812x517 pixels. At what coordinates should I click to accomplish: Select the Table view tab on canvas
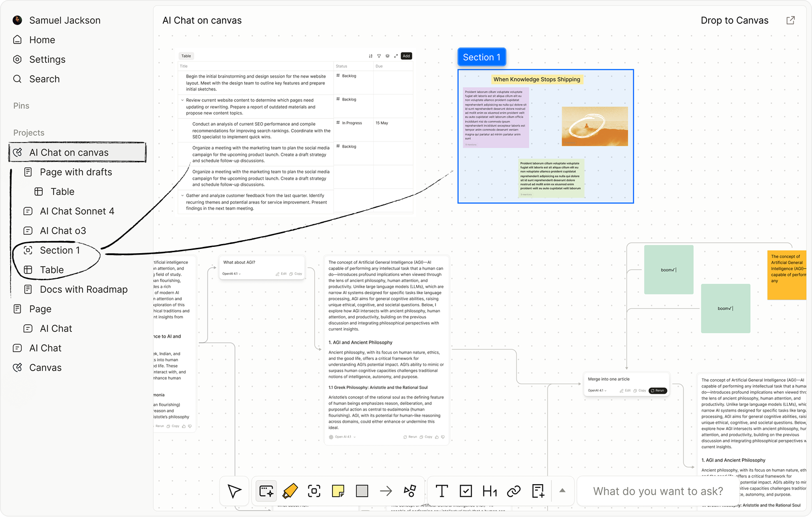[x=186, y=56]
